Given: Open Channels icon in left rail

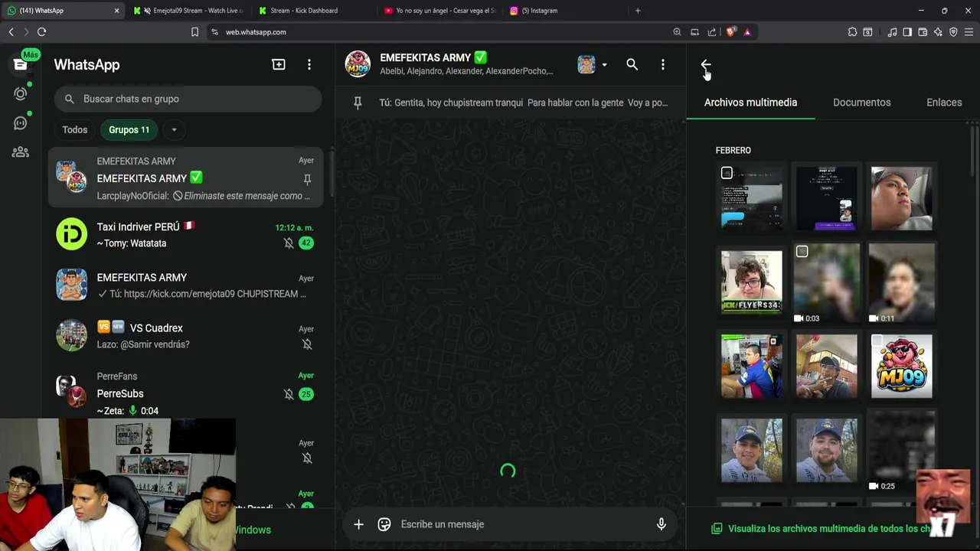Looking at the screenshot, I should tap(21, 123).
